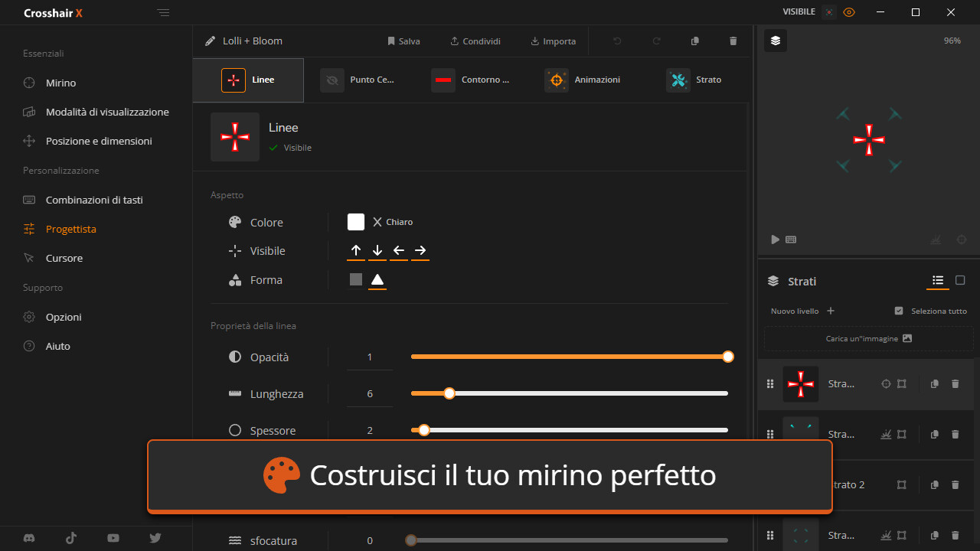Add a new layer with plus icon
This screenshot has height=551, width=980.
pyautogui.click(x=831, y=311)
